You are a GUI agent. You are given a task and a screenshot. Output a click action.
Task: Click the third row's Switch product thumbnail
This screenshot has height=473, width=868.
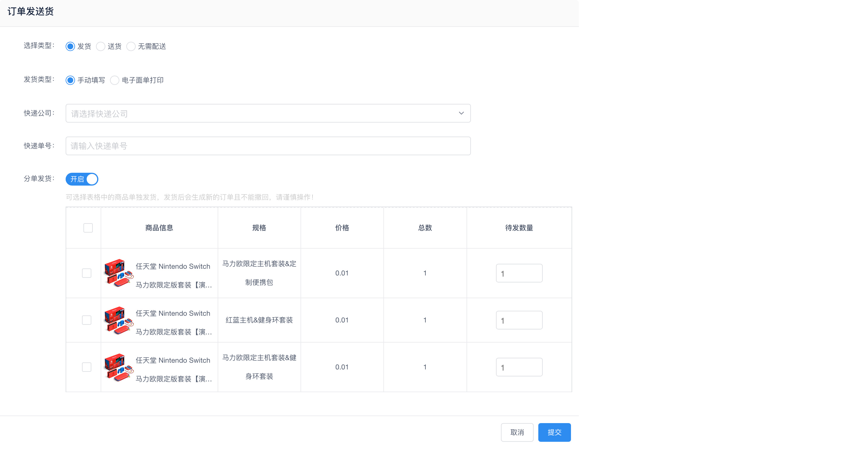coord(118,366)
